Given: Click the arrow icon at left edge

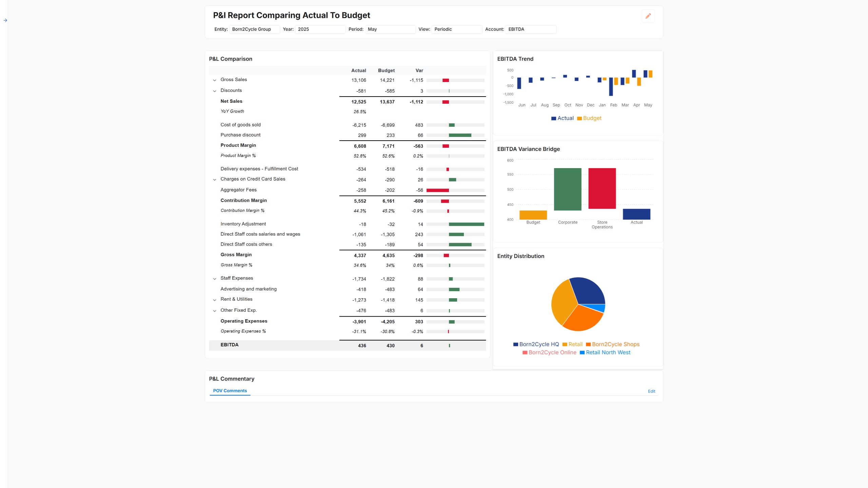Looking at the screenshot, I should (x=5, y=20).
